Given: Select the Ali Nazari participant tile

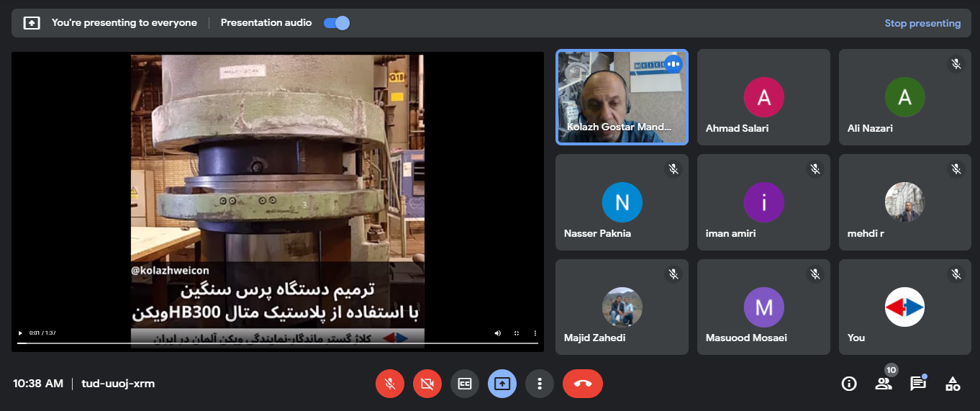Looking at the screenshot, I should click(905, 97).
